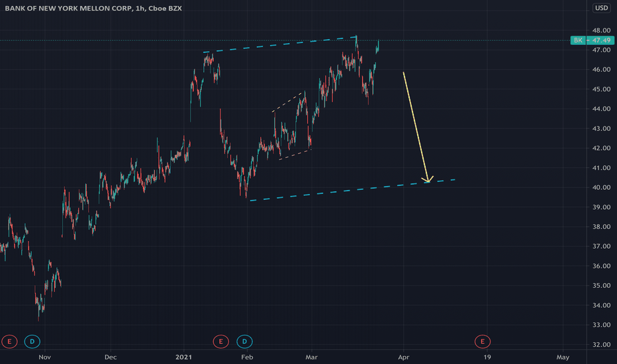Click the first blue D dividend marker
The width and height of the screenshot is (617, 364).
(32, 341)
